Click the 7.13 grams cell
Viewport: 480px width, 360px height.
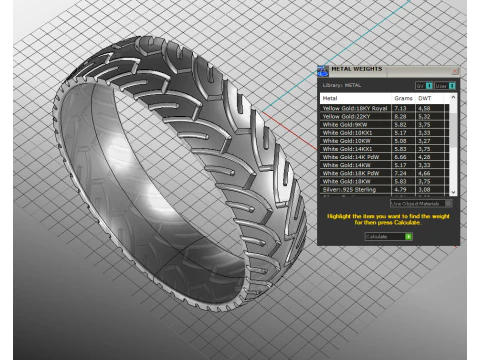(403, 108)
